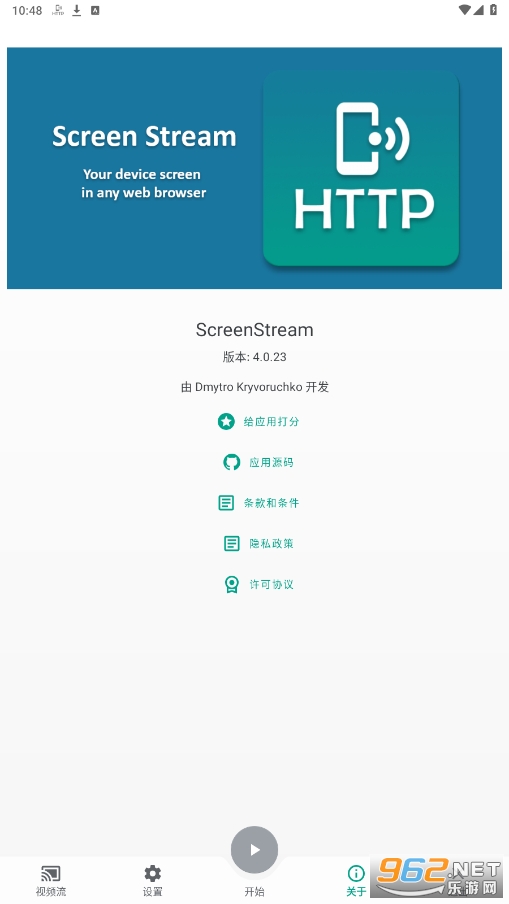Image resolution: width=509 pixels, height=904 pixels.
Task: Tap the download icon in status bar
Action: point(77,10)
